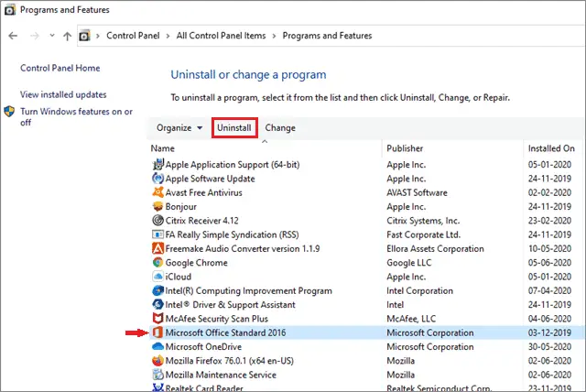Select the Avast Free Antivirus entry
Screen dimensions: 586x392
tap(366, 192)
